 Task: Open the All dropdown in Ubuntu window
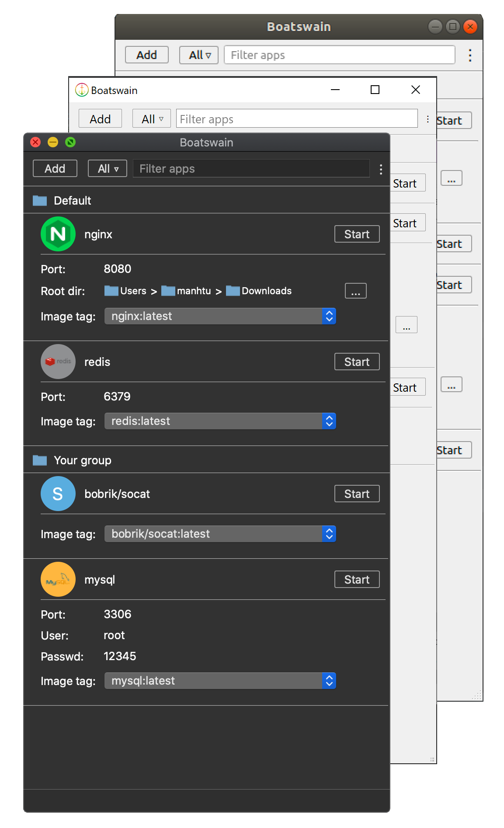199,55
